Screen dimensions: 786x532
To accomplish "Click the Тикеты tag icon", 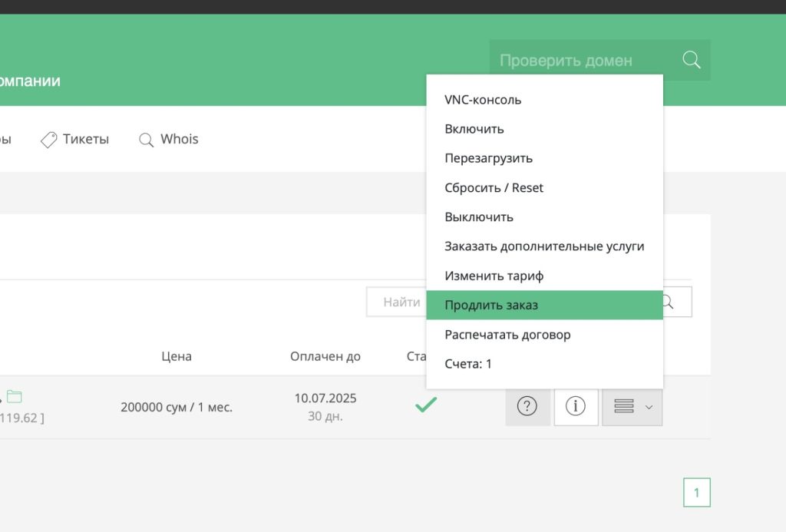I will [x=48, y=140].
